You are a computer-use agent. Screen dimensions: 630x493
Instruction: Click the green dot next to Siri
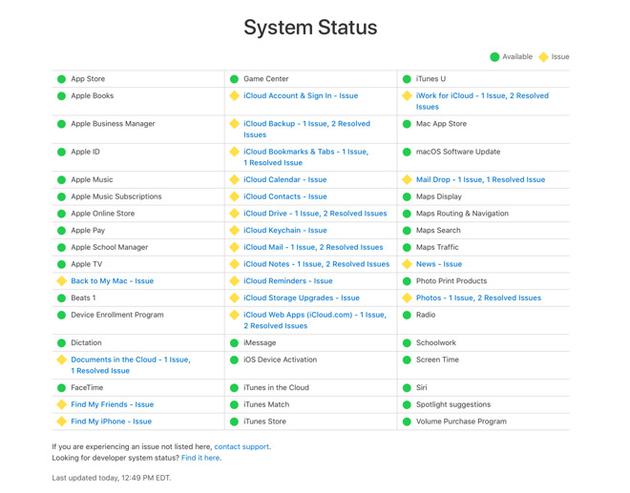pyautogui.click(x=407, y=388)
